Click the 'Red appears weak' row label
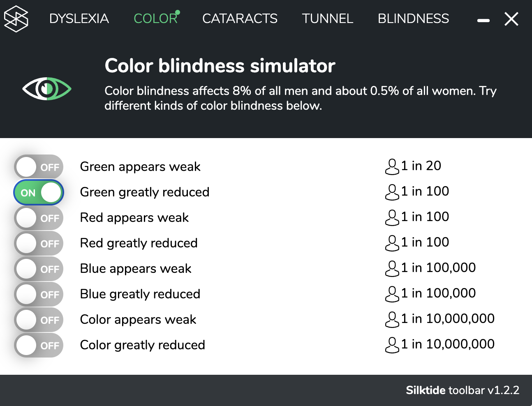Viewport: 532px width, 406px height. (134, 217)
